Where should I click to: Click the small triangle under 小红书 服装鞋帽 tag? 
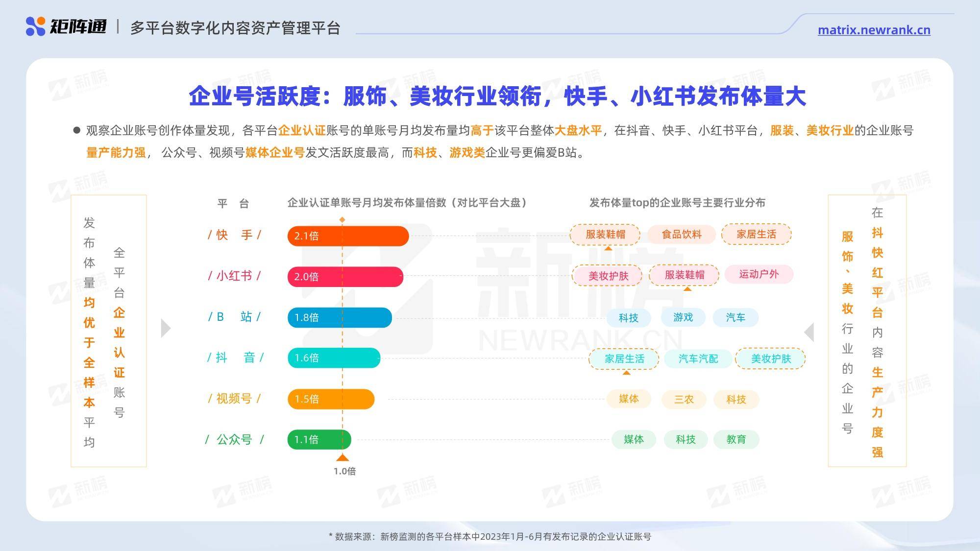tap(687, 289)
